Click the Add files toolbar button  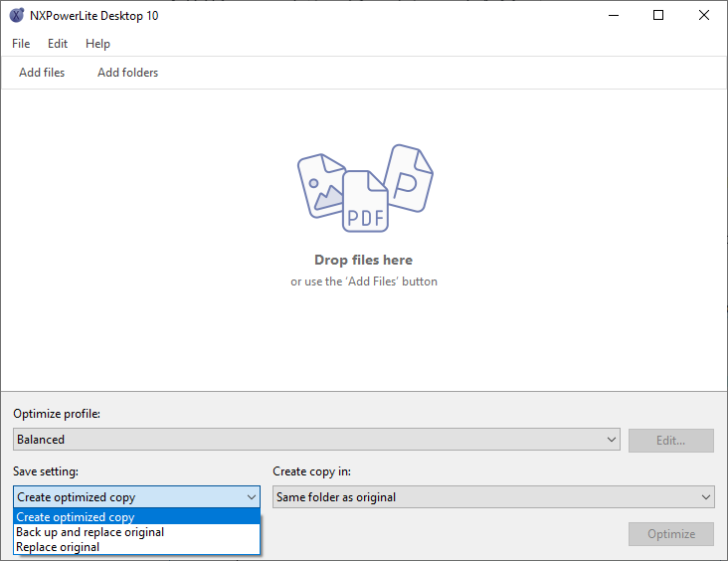pyautogui.click(x=42, y=73)
